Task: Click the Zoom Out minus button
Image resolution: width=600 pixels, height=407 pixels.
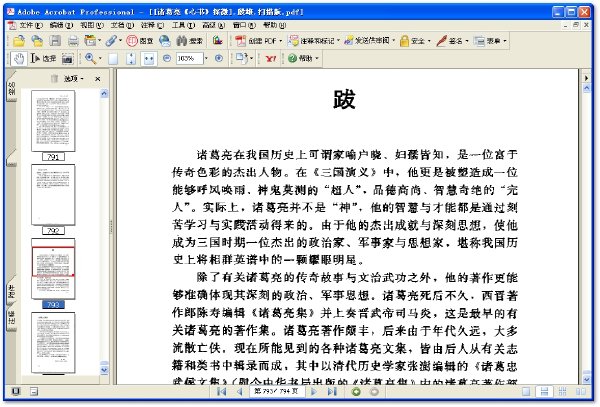Action: point(167,59)
